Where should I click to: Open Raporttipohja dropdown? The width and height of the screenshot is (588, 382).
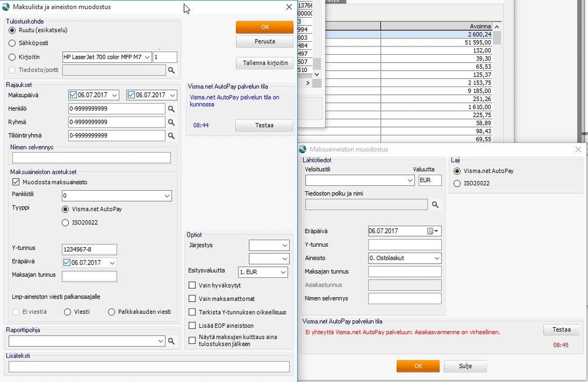(161, 341)
